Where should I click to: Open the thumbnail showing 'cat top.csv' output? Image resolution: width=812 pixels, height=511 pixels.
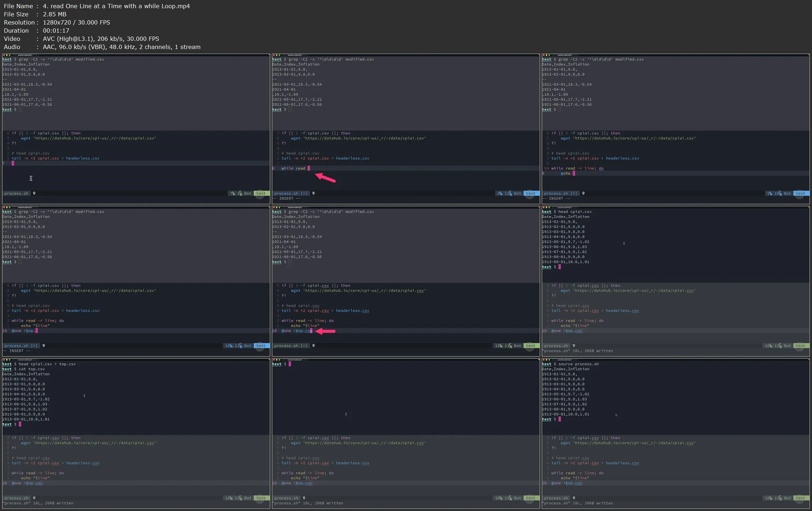(136, 434)
